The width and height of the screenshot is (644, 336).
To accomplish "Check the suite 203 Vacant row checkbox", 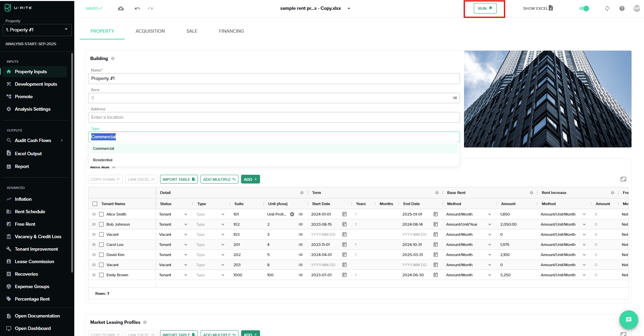I will [x=101, y=265].
